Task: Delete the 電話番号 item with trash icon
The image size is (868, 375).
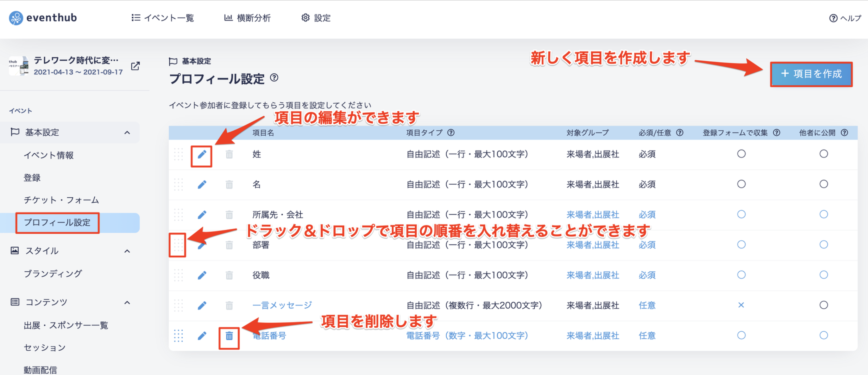Action: click(x=229, y=336)
